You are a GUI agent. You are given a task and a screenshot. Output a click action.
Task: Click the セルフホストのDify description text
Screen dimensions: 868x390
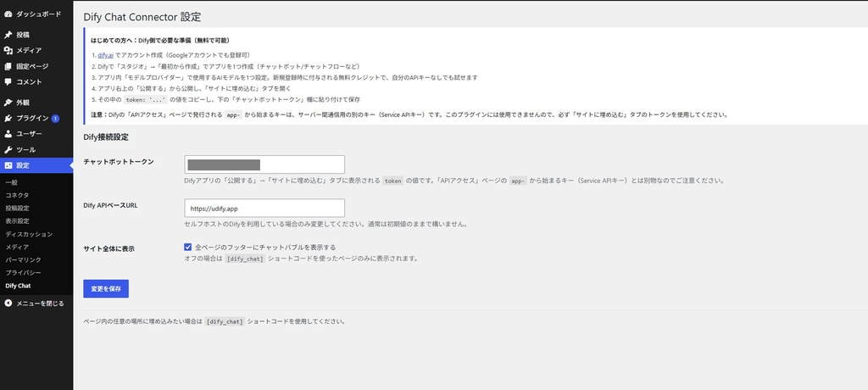[x=326, y=225]
